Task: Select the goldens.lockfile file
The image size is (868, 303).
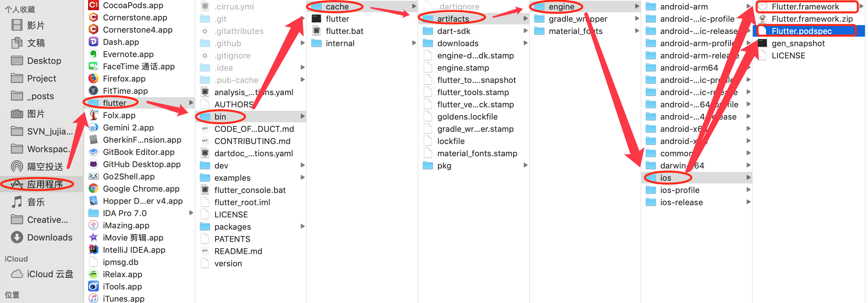Action: click(474, 117)
